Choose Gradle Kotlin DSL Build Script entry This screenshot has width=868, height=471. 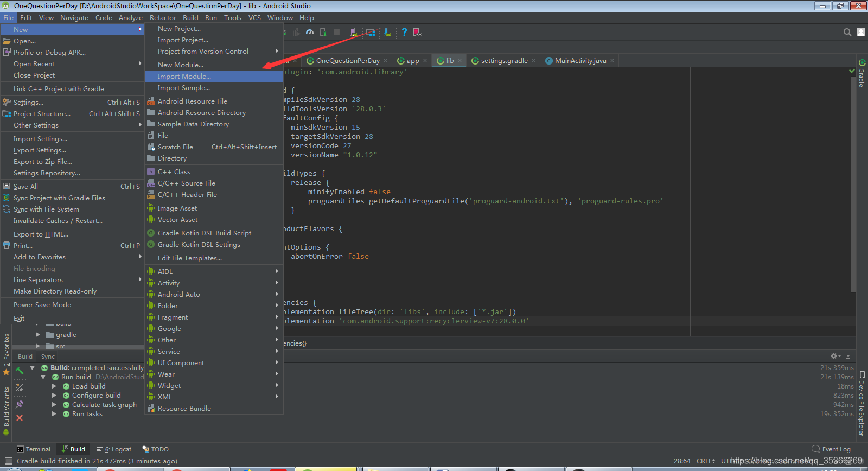pyautogui.click(x=214, y=233)
